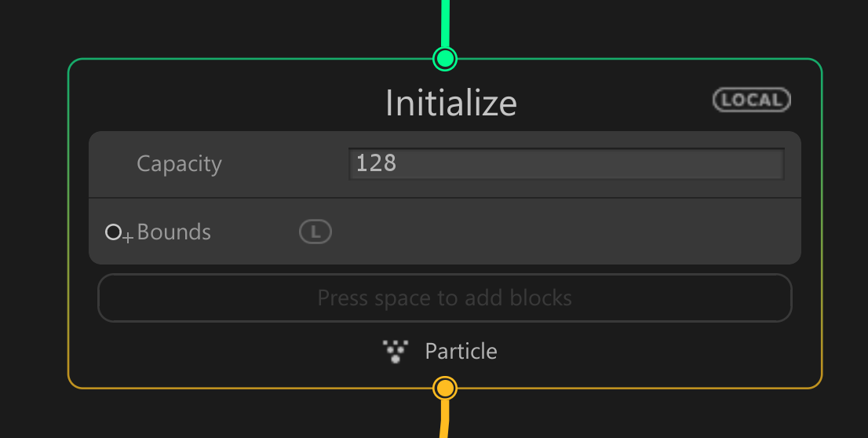Viewport: 868px width, 438px height.
Task: Expand the Bounds property with plus sign
Action: (x=128, y=238)
